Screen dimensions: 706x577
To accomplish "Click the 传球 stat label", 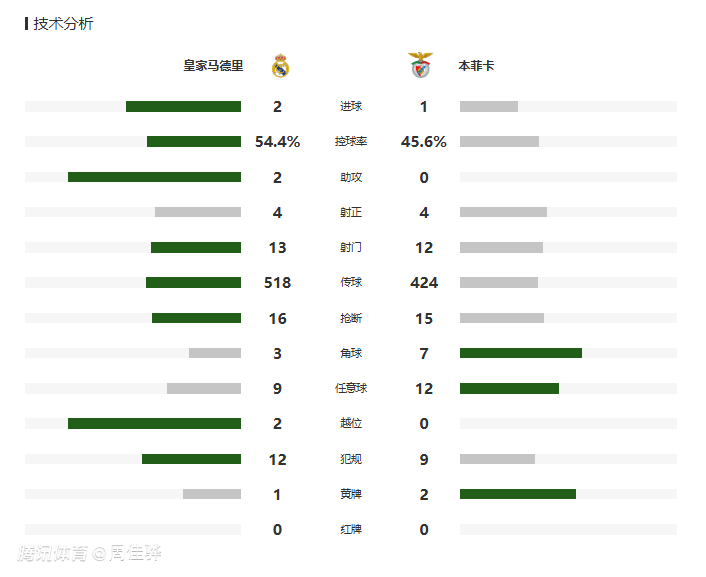I will click(351, 283).
